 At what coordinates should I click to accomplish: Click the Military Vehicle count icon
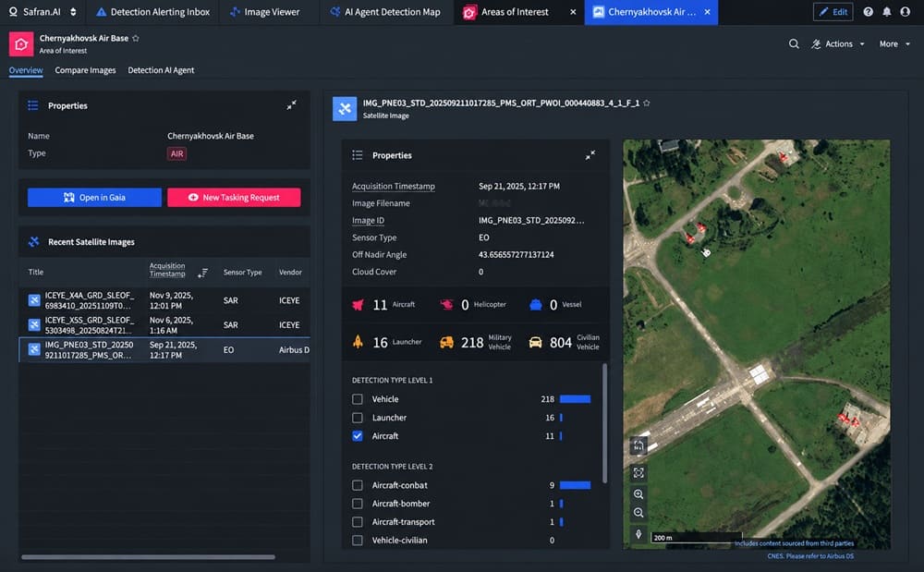pos(446,342)
